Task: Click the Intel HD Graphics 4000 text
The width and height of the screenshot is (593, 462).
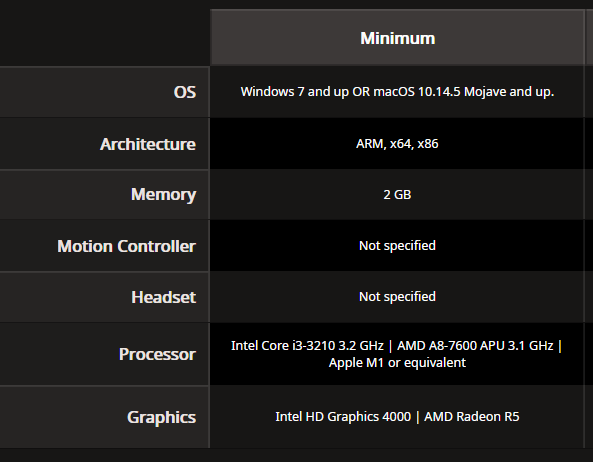Action: click(x=343, y=417)
